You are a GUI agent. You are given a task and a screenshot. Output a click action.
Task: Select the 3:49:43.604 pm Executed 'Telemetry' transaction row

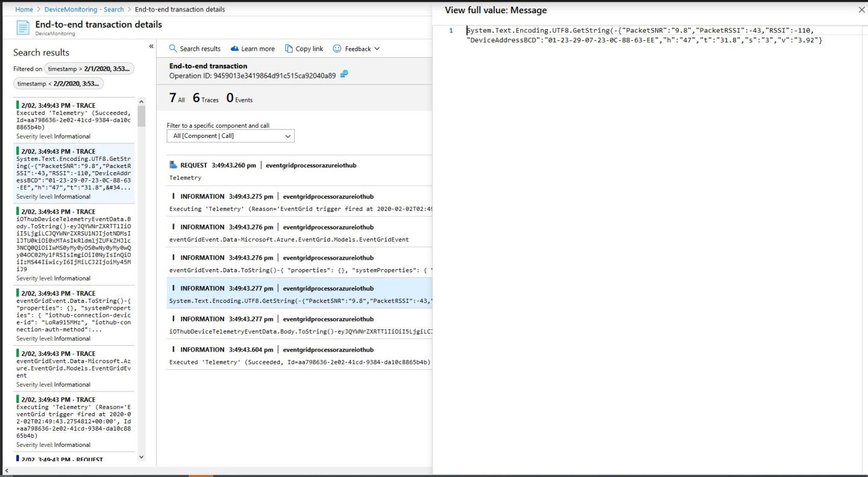coord(300,355)
